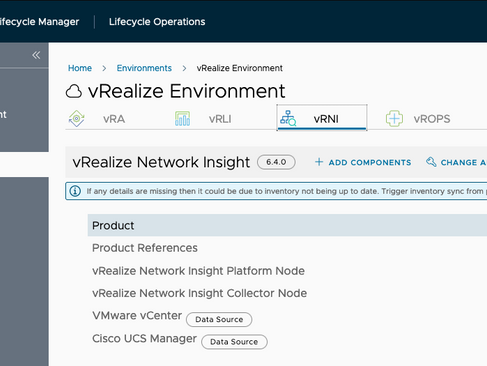Switch to the vRA tab

[114, 119]
